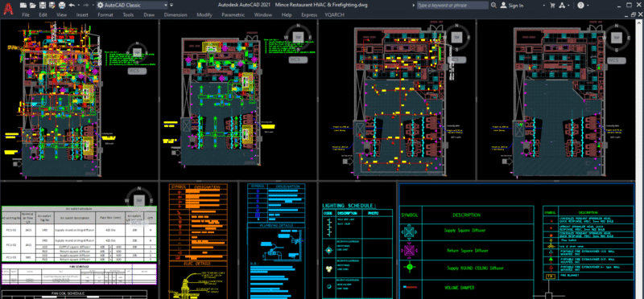Select the 'LIGHTING SCHEDULE :' title text
Image resolution: width=644 pixels, height=299 pixels.
click(349, 206)
